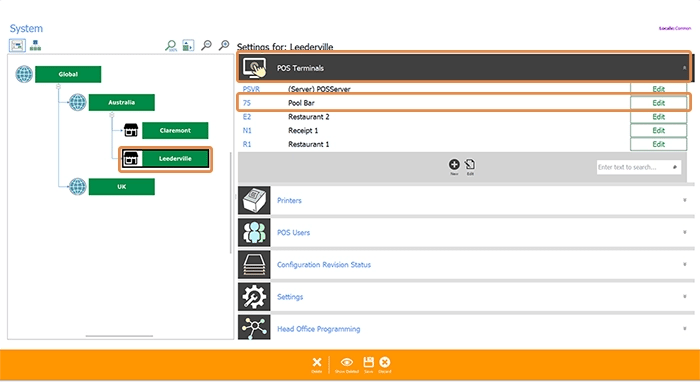Screen dimensions: 700x382
Task: Click the tree panel horizontal scrollbar
Action: tap(119, 336)
